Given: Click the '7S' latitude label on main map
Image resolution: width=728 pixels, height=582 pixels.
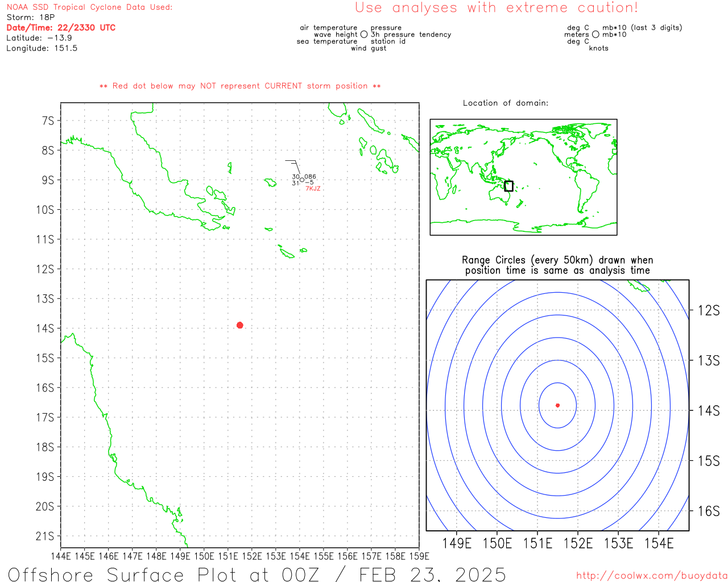Looking at the screenshot, I should click(48, 120).
